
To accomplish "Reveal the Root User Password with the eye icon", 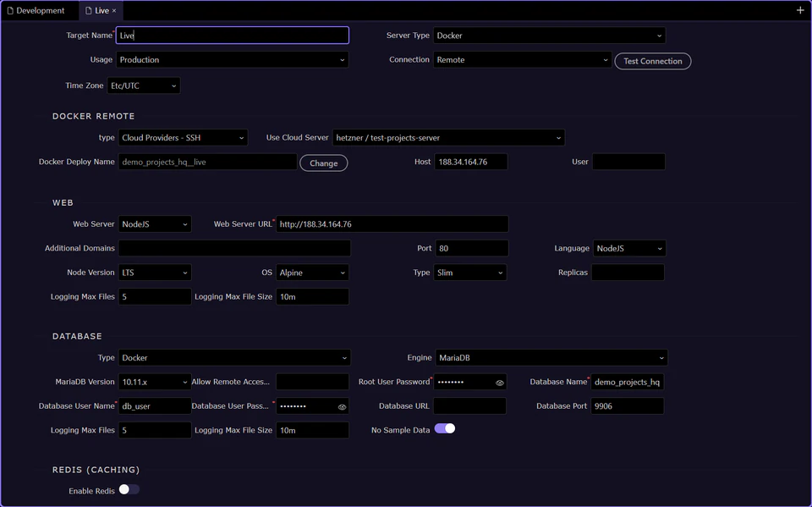I will (x=498, y=382).
